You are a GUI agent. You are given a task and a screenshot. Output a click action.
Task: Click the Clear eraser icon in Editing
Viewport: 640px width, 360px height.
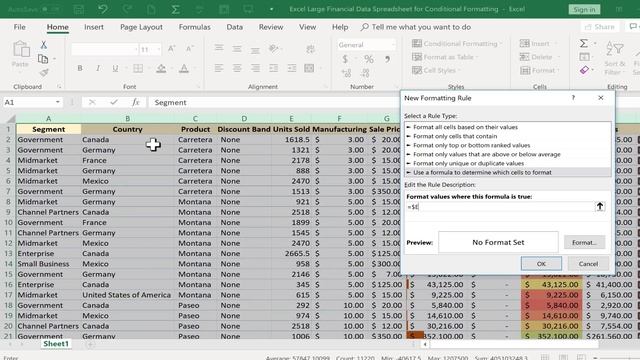pos(584,71)
